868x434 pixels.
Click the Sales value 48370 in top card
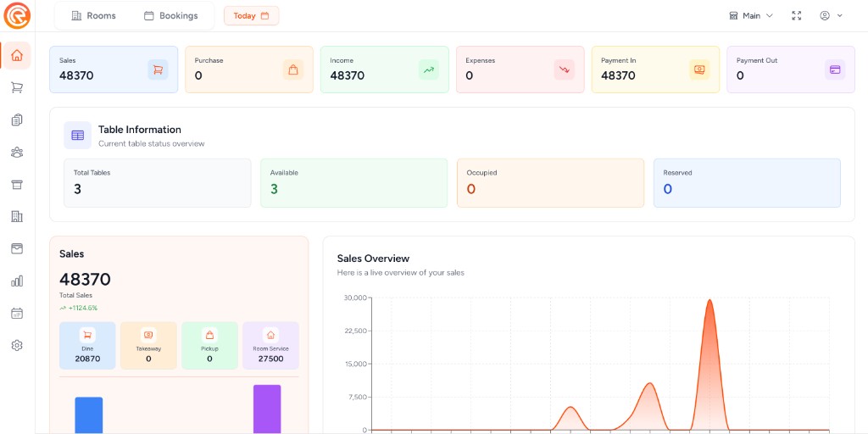[x=76, y=75]
